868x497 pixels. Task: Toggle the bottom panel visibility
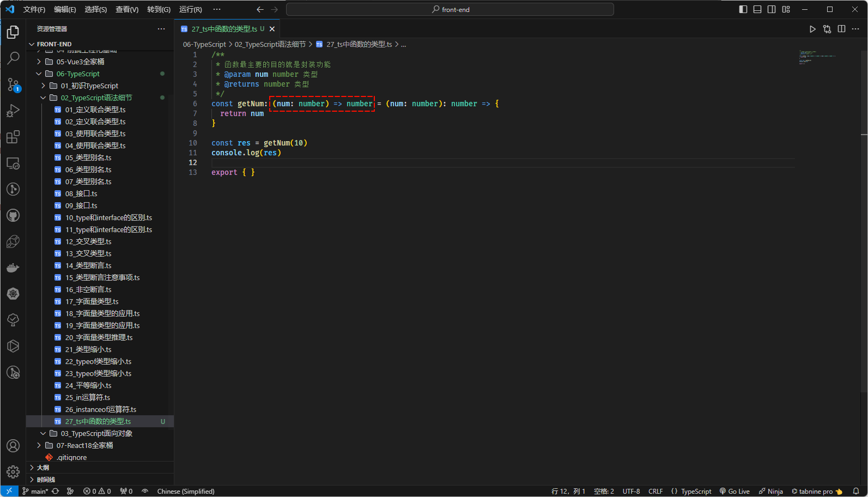(x=757, y=9)
